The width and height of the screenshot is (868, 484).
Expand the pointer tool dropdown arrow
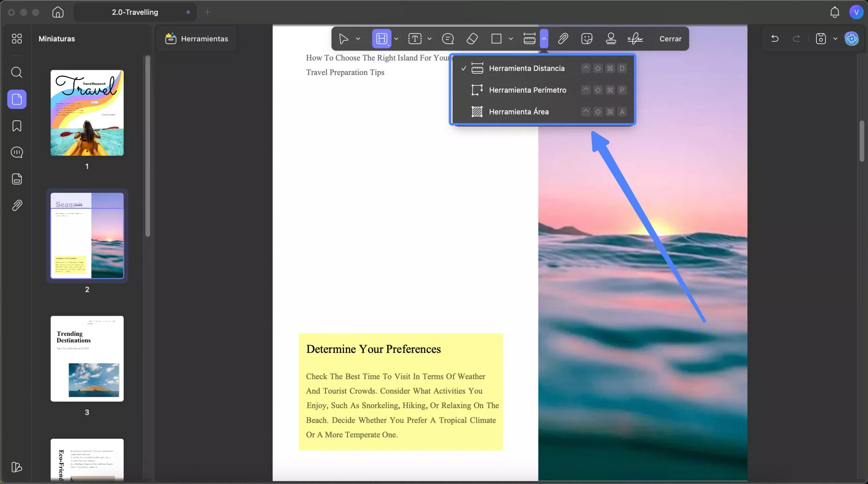(358, 39)
